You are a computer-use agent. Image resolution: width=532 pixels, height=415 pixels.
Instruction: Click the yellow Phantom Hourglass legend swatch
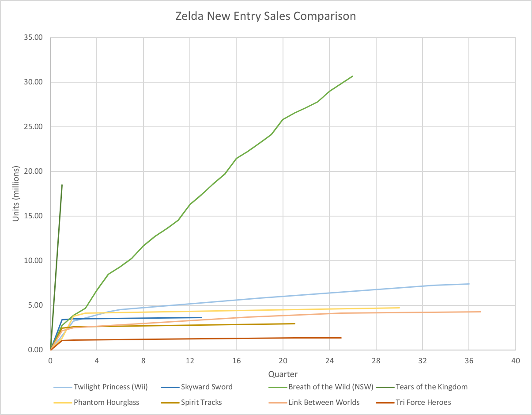tap(62, 403)
